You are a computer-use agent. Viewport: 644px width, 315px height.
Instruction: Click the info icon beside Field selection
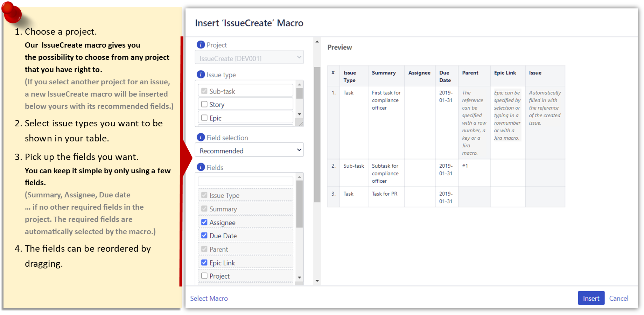coord(201,137)
